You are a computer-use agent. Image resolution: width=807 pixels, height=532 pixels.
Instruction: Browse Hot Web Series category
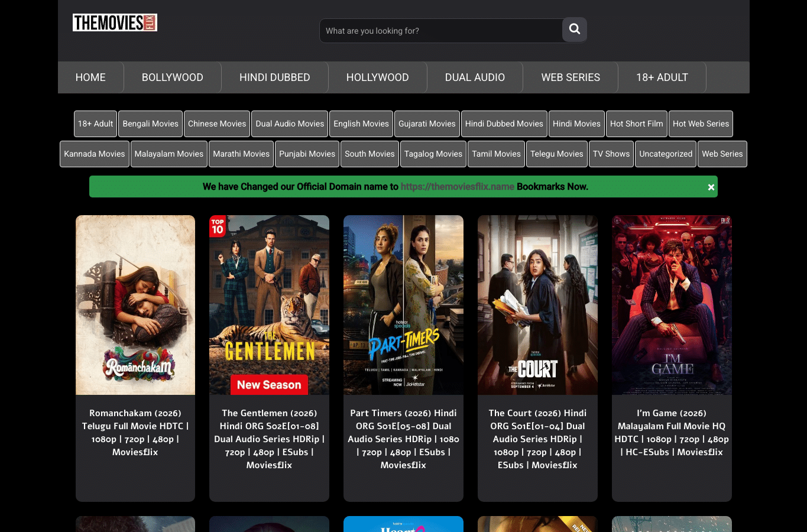pyautogui.click(x=701, y=124)
